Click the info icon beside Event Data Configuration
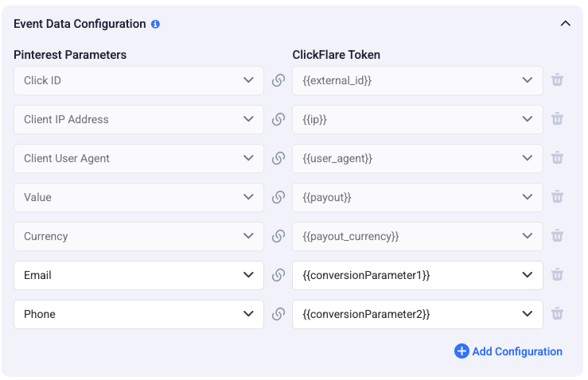The width and height of the screenshot is (588, 380). pyautogui.click(x=155, y=24)
